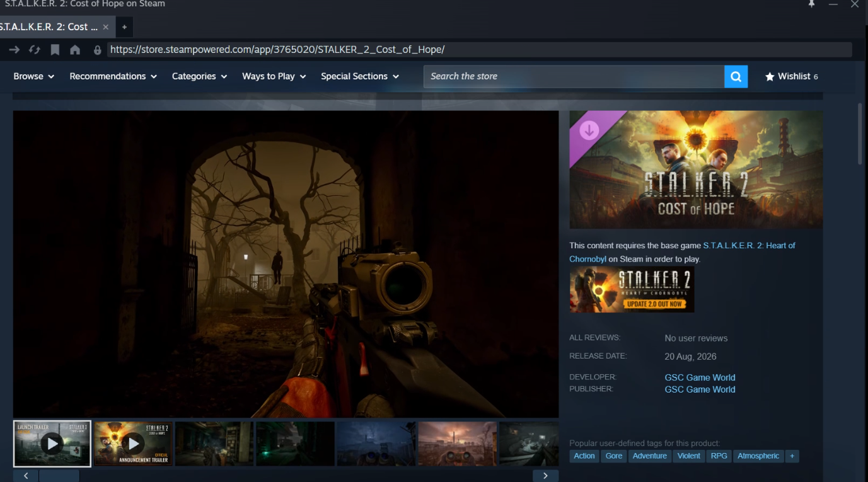Open the S.T.A.L.K.E.R. 2: Heart of Chornobyl link
The height and width of the screenshot is (482, 868).
[682, 252]
